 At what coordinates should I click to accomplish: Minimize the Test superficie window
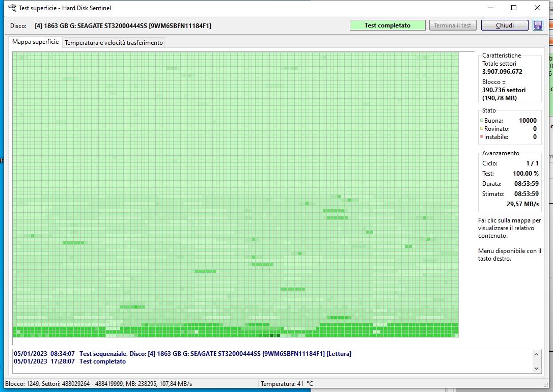click(490, 8)
